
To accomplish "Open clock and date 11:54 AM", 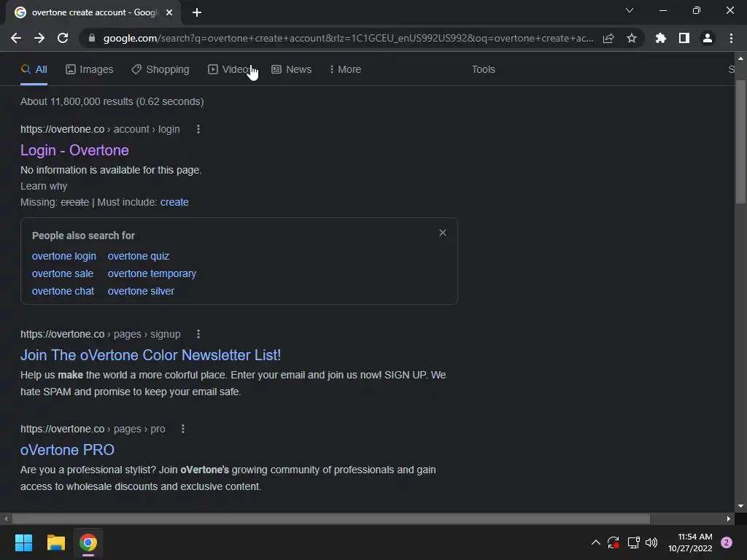I will point(690,542).
